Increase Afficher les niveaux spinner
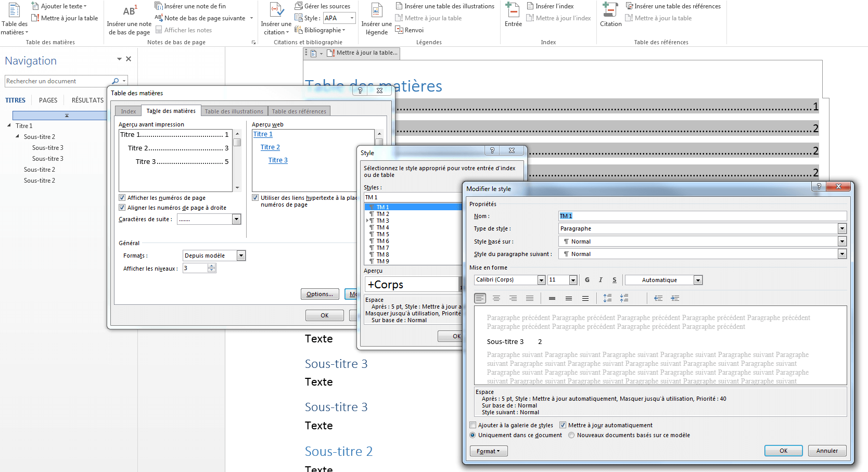This screenshot has width=868, height=472. point(212,266)
